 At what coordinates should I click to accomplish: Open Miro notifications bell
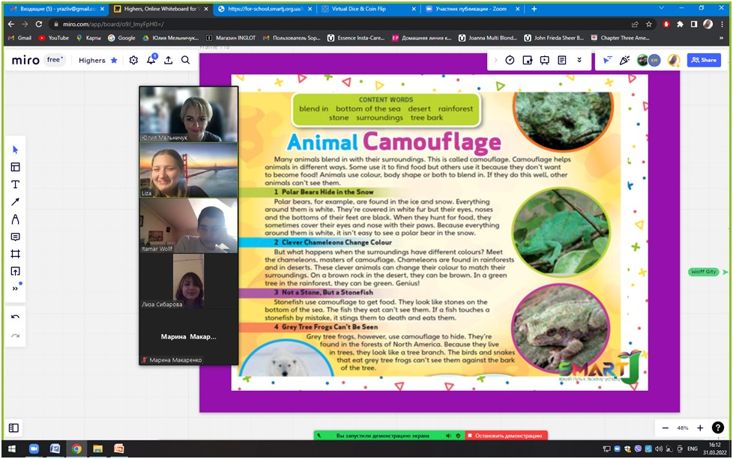[151, 60]
